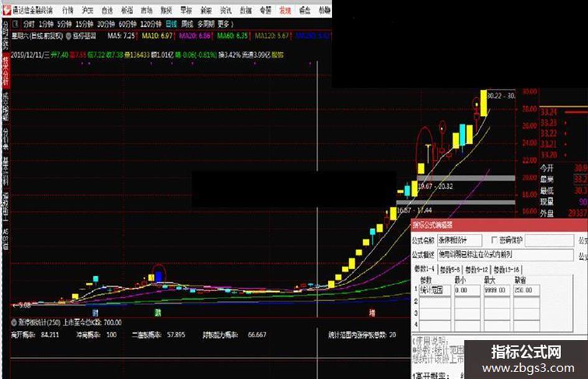The image size is (588, 379).
Task: Switch chart to 30分钟 period
Action: click(x=106, y=24)
